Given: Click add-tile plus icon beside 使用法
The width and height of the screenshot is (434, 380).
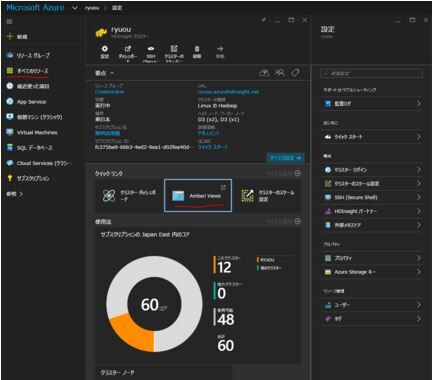Looking at the screenshot, I should click(298, 221).
